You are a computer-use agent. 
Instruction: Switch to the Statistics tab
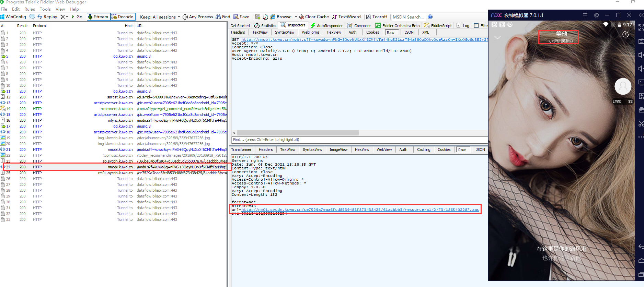click(x=265, y=26)
